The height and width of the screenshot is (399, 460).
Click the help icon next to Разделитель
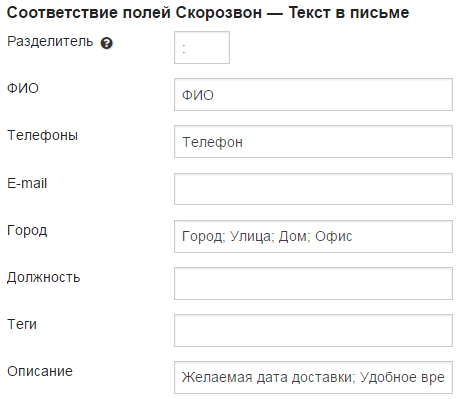107,43
